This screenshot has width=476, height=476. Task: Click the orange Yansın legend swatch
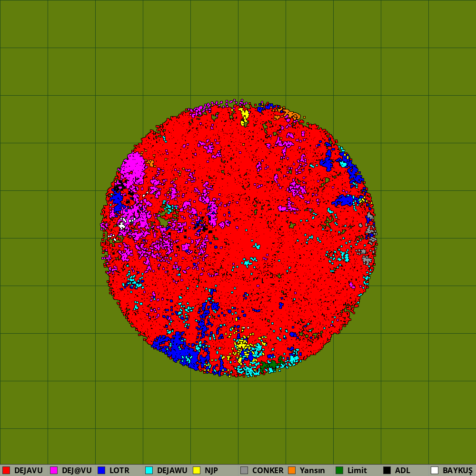292,470
